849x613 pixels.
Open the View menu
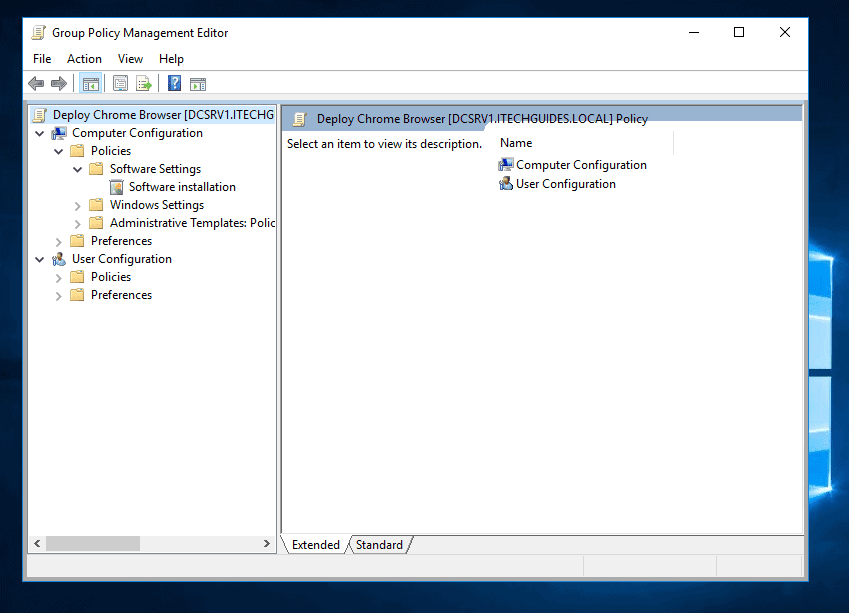[130, 59]
